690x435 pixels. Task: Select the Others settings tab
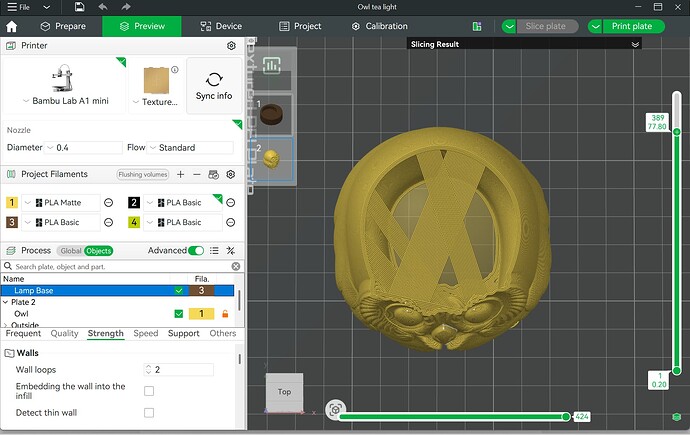223,333
